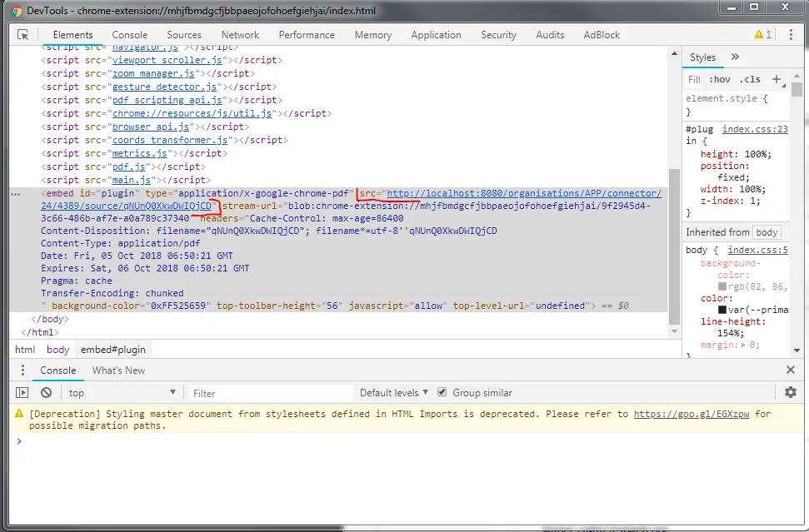Screen dimensions: 809x532
Task: Click the Elements panel scroll down arrow
Action: 674,331
